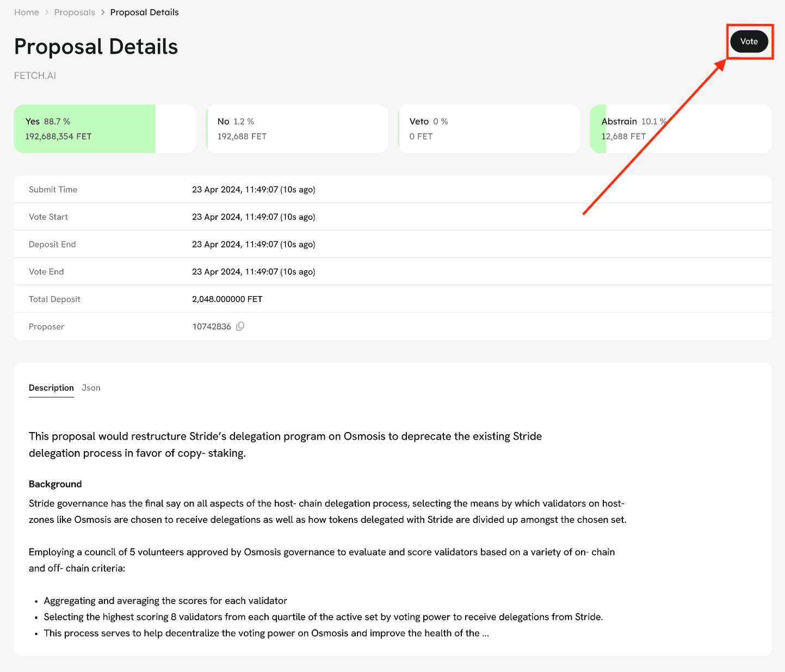The height and width of the screenshot is (672, 785).
Task: Click the Total Deposit amount 2,048.000000 FET
Action: coord(227,299)
